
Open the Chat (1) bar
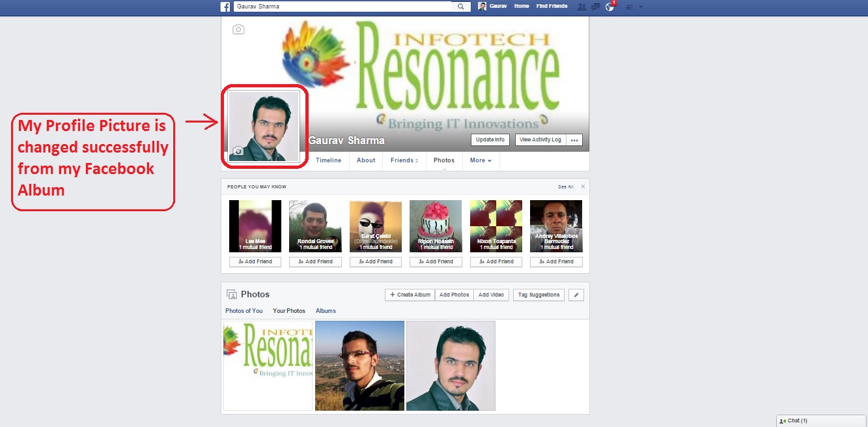tap(822, 421)
